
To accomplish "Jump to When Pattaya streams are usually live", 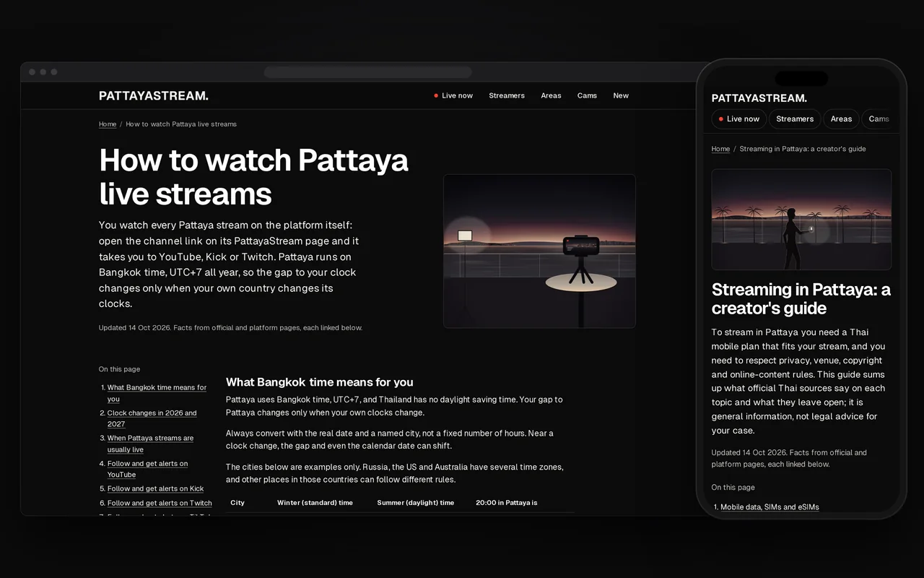I will pyautogui.click(x=150, y=444).
